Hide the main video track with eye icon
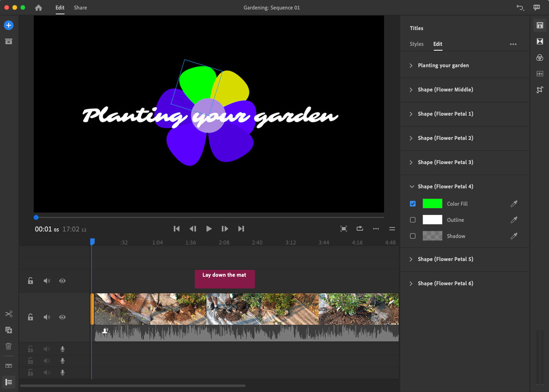 [x=62, y=317]
